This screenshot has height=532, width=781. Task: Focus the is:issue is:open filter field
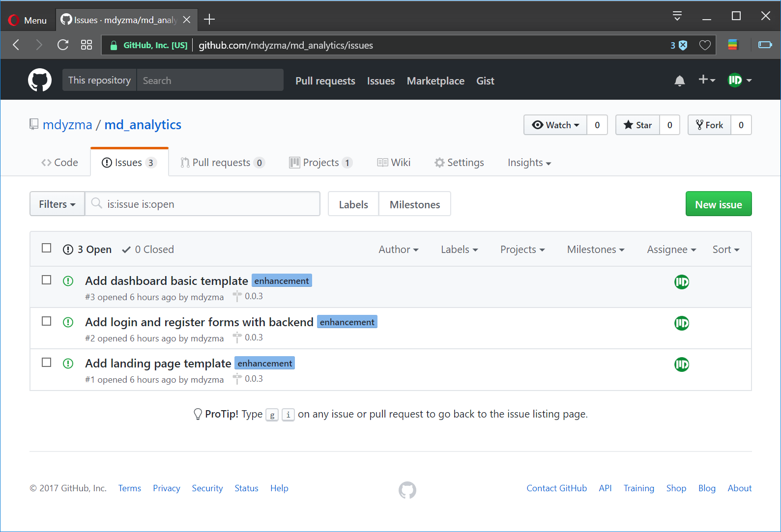pos(202,204)
